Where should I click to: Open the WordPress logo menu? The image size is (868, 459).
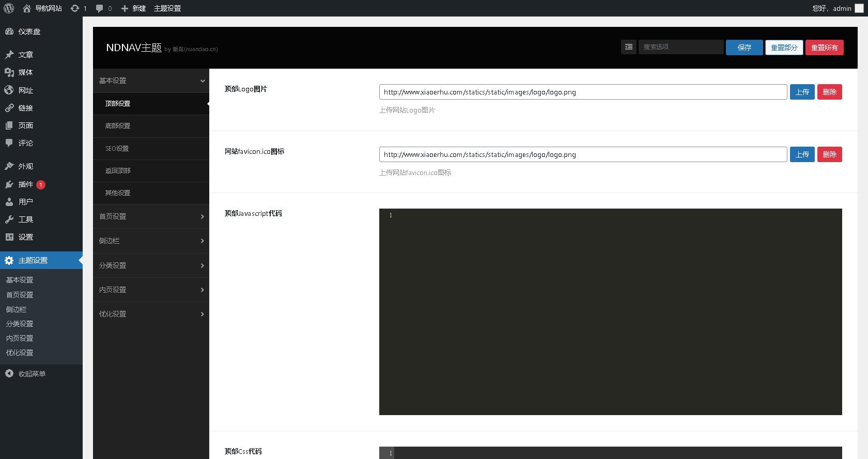(9, 8)
